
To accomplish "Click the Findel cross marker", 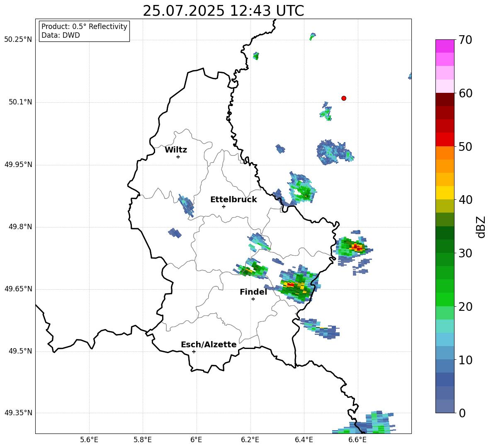I will click(x=253, y=299).
